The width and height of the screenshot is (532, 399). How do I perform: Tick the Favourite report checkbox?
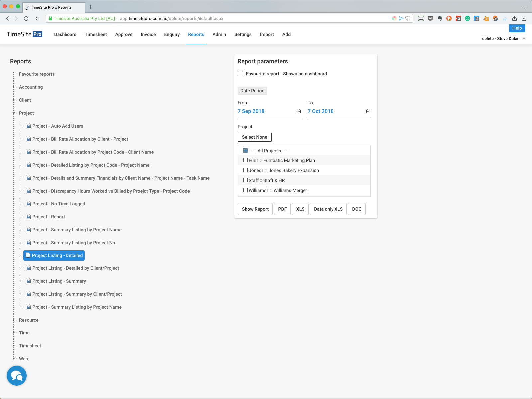click(240, 74)
